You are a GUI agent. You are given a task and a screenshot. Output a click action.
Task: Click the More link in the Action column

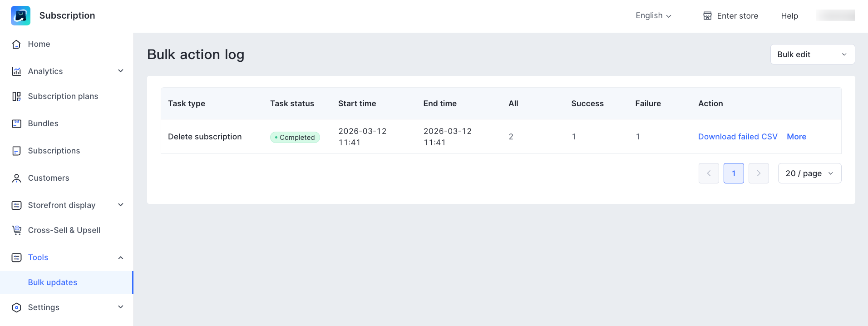coord(796,137)
